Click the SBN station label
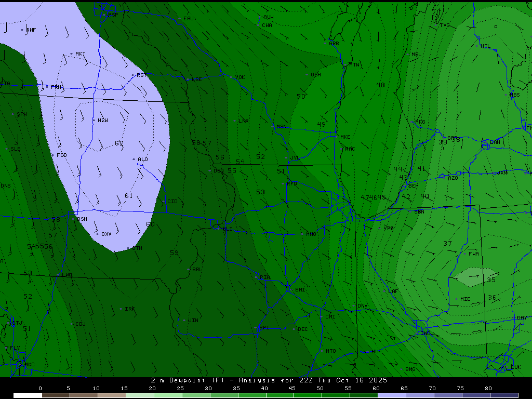The image size is (532, 399). [x=419, y=211]
